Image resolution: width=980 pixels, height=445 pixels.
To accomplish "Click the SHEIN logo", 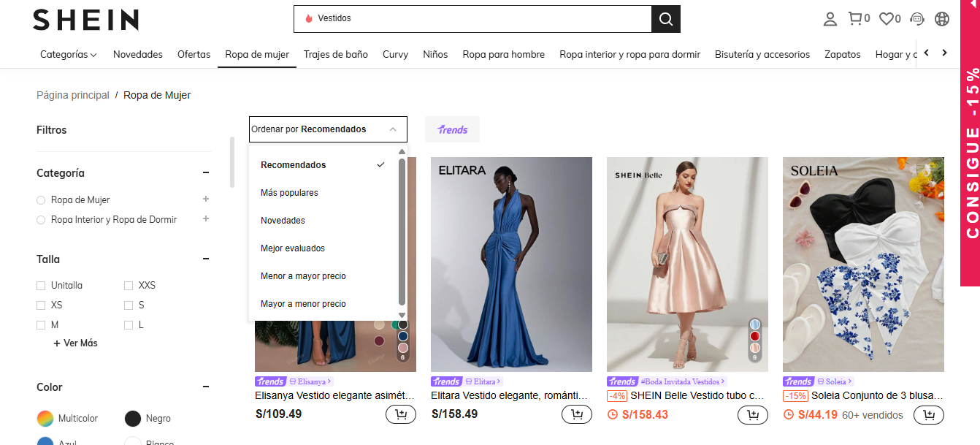I will [85, 20].
